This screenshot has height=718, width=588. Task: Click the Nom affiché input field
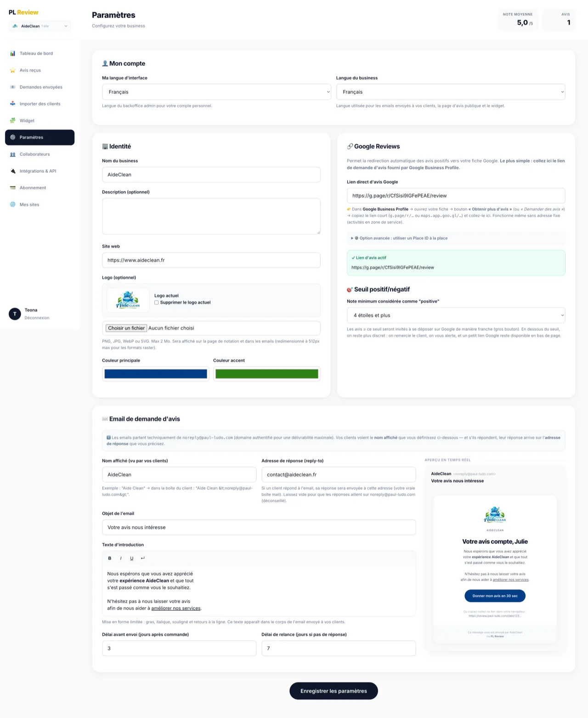tap(179, 475)
